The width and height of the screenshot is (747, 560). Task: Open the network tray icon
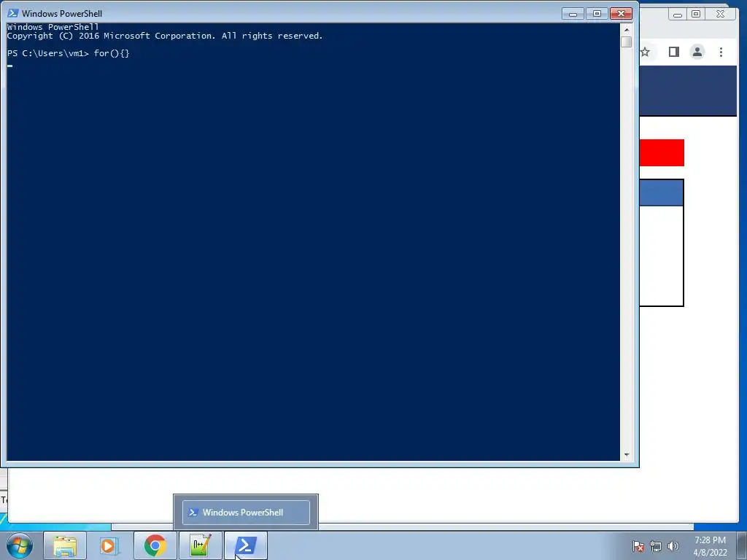[656, 546]
